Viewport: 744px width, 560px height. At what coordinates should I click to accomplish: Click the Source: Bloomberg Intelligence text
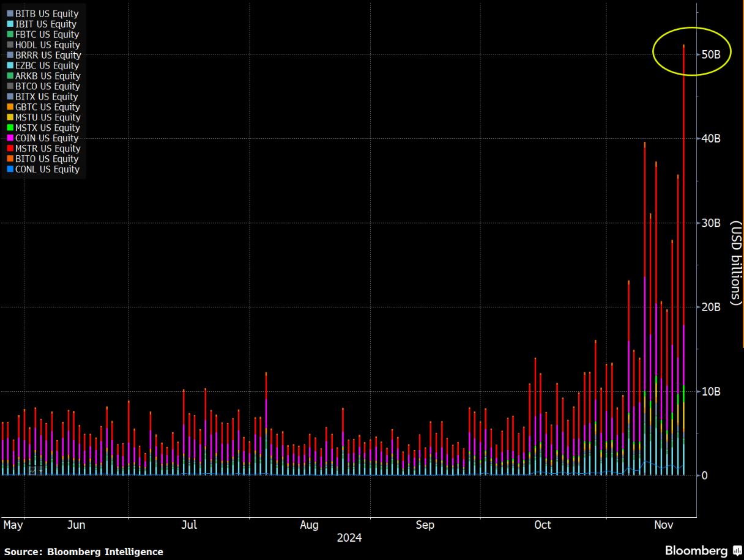84,551
